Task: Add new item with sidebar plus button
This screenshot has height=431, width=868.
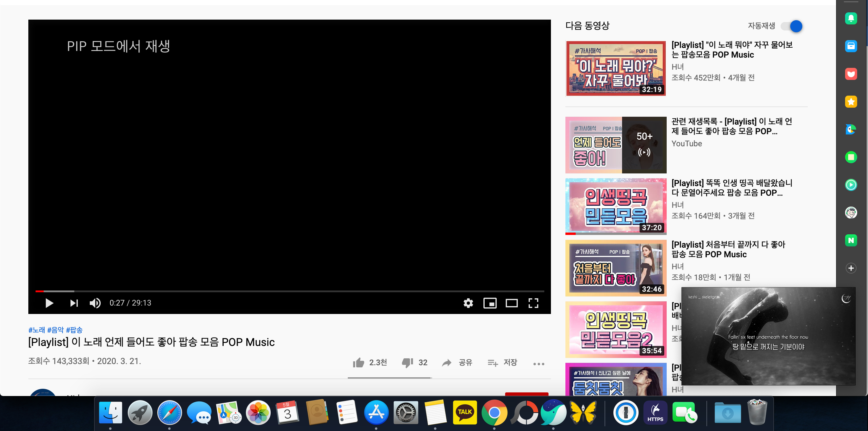Action: tap(851, 268)
